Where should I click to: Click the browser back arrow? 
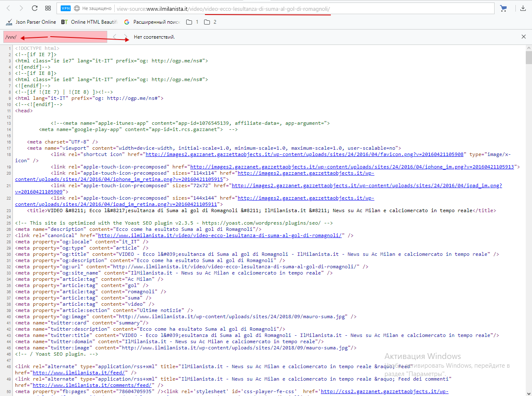[x=9, y=8]
